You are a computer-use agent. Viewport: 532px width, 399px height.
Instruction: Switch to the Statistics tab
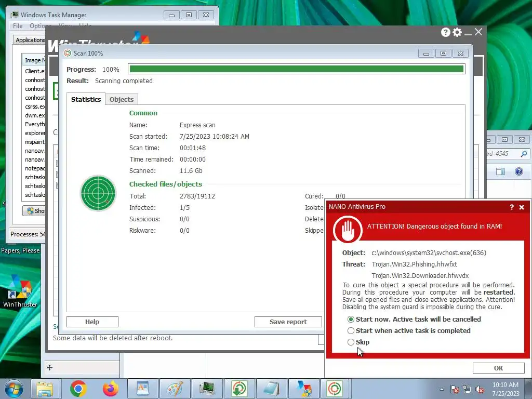[x=86, y=99]
